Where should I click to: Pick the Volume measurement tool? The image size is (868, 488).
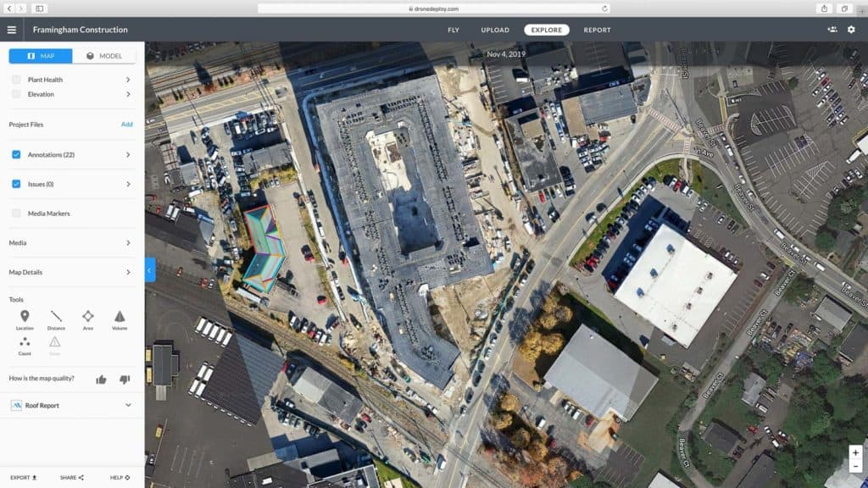120,317
